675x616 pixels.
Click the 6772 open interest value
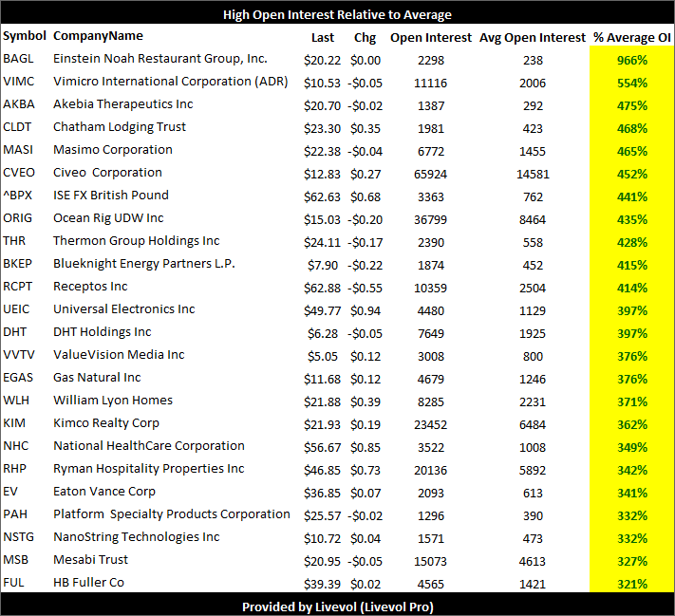tap(430, 152)
